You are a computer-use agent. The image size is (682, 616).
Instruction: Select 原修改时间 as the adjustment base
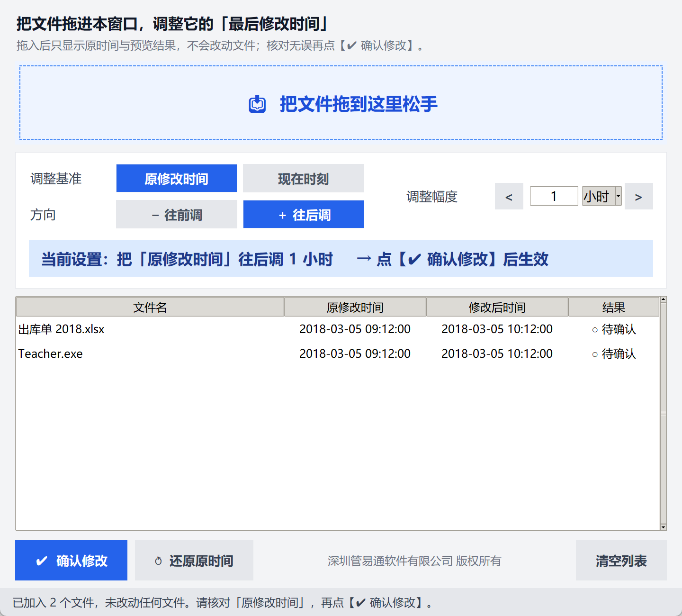(x=177, y=178)
